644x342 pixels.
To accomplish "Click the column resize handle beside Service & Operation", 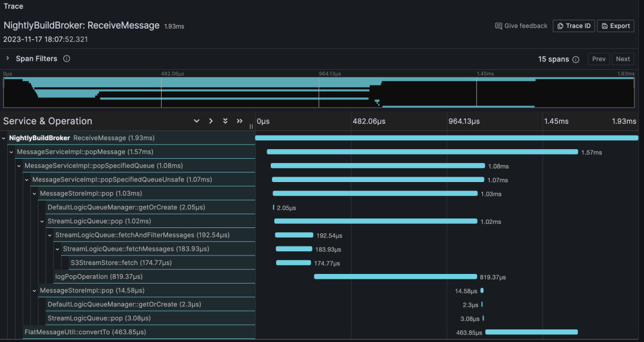I will tap(251, 126).
